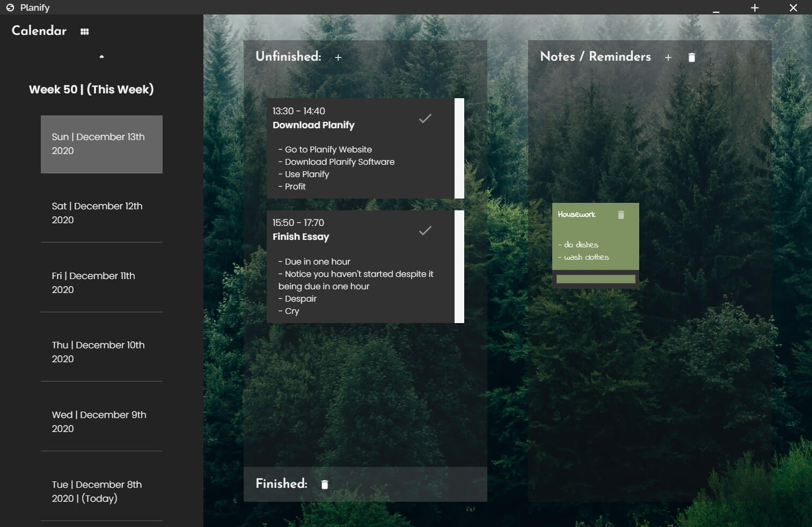The height and width of the screenshot is (527, 812).
Task: Open Tue December 8th marked Today
Action: click(101, 491)
